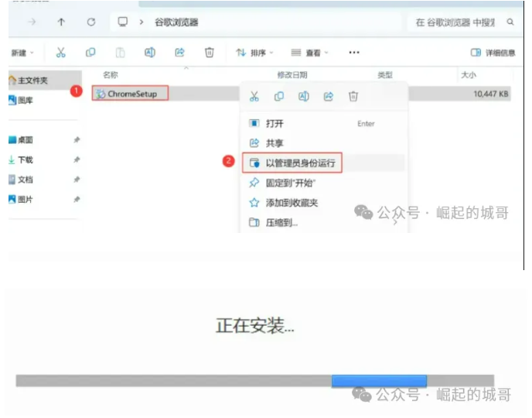532x418 pixels.
Task: Click the context menu Copy icon
Action: tap(279, 97)
